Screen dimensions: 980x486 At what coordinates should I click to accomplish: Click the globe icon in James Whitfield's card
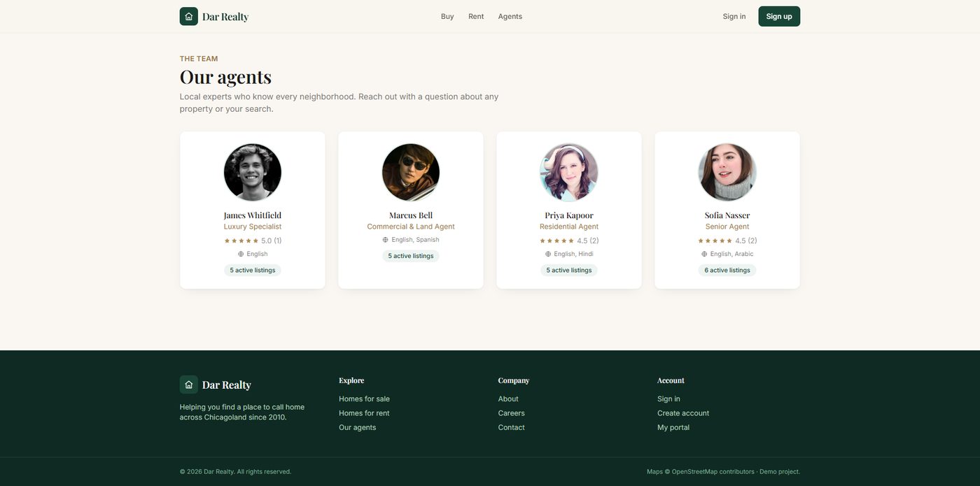click(x=241, y=254)
